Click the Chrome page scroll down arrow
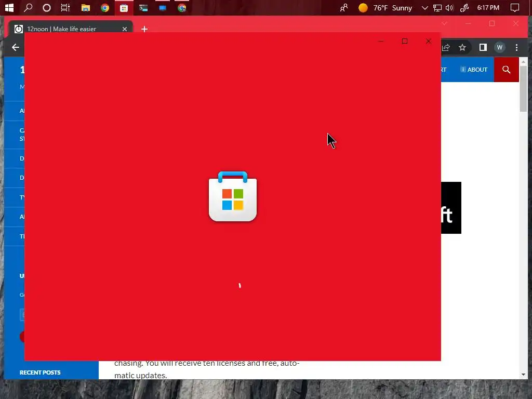The width and height of the screenshot is (532, 399). click(523, 375)
